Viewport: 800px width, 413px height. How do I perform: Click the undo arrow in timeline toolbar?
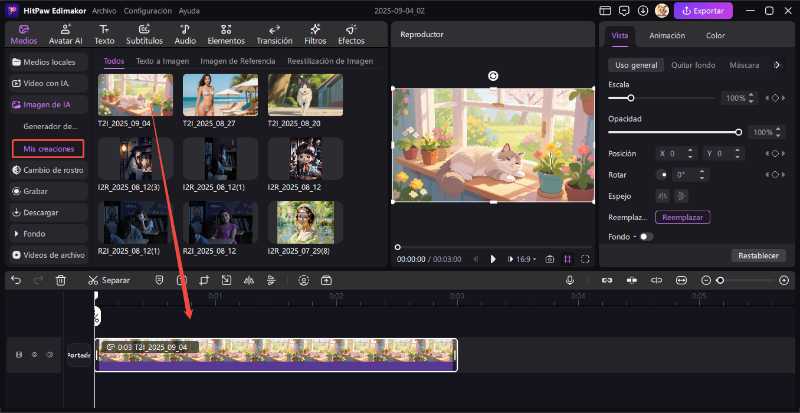click(16, 280)
